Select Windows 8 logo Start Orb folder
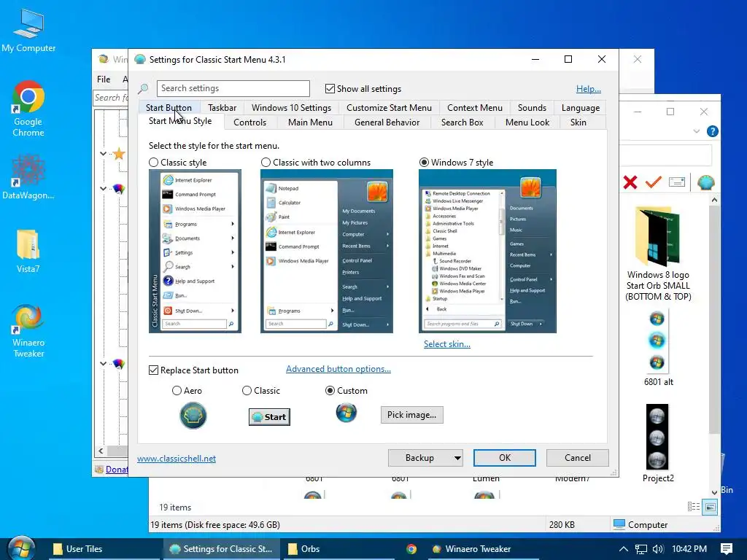The width and height of the screenshot is (747, 560). point(658,254)
